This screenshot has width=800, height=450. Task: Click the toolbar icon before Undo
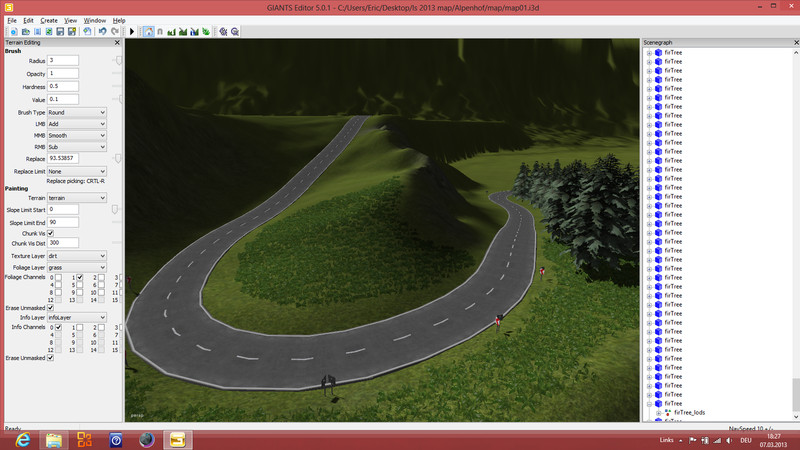(x=87, y=32)
